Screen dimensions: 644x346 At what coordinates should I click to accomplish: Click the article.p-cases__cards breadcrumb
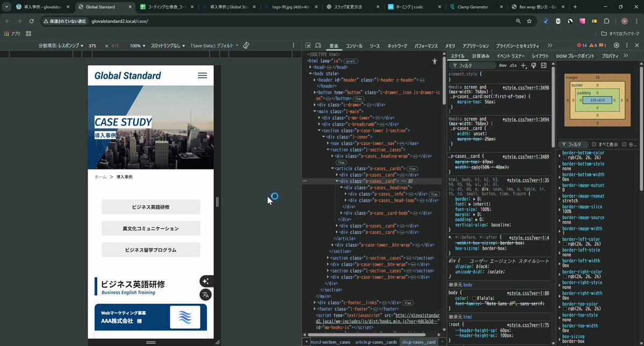(376, 342)
